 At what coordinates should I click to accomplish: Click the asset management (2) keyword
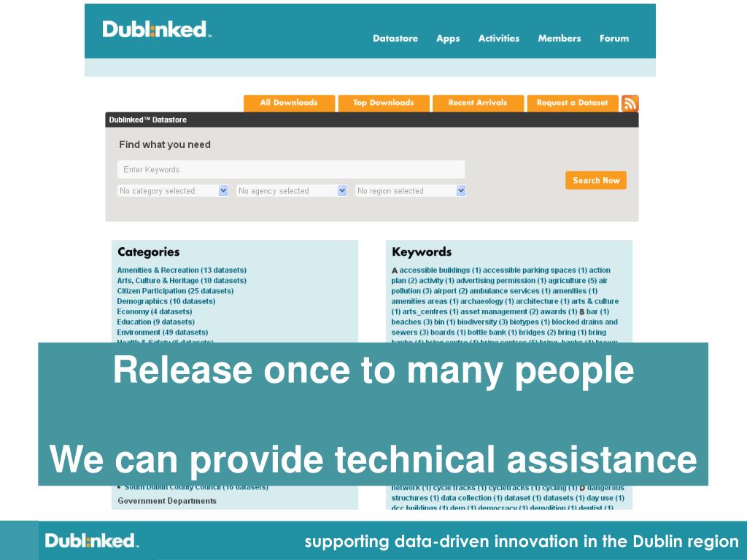click(499, 312)
